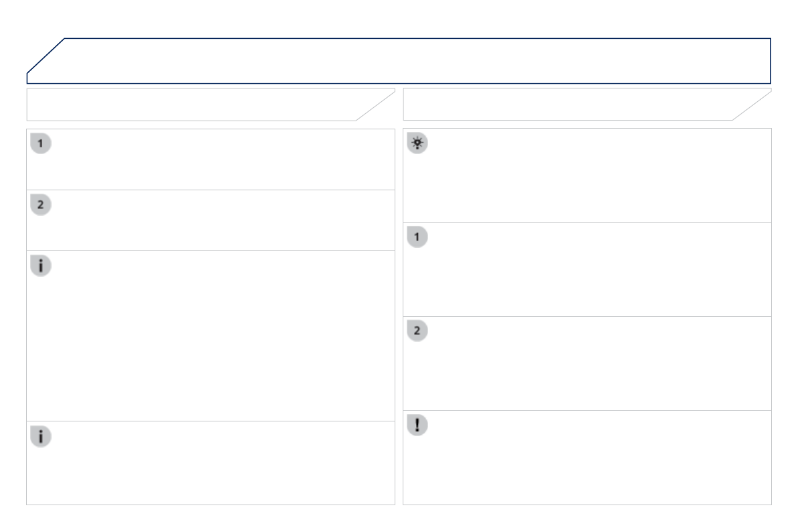Image resolution: width=798 pixels, height=532 pixels.
Task: Click the step 1 badge in right column
Action: (417, 238)
